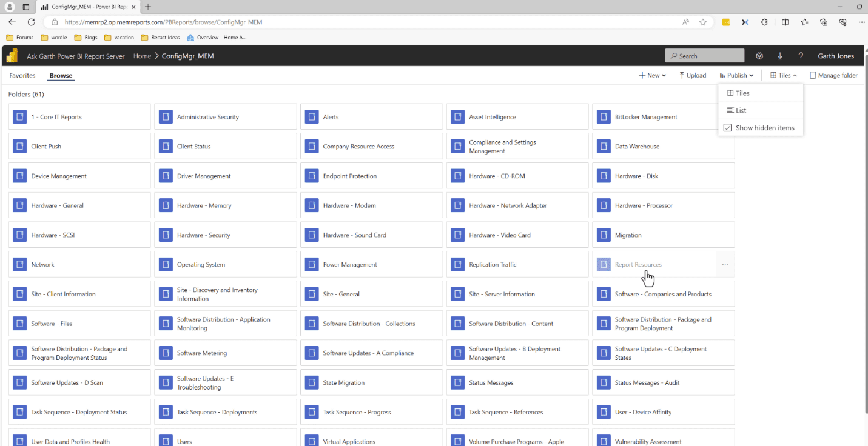Screen dimensions: 868x446
Task: Click the Network folder icon
Action: [20, 265]
